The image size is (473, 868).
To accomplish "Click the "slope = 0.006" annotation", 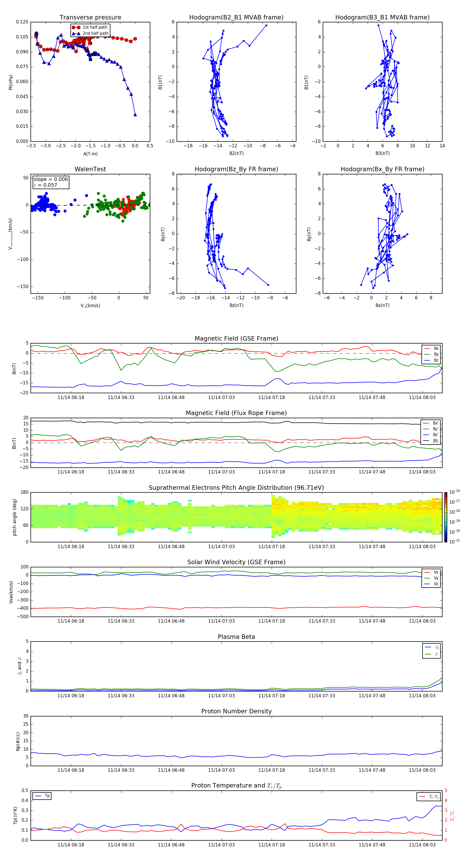I will 51,179.
